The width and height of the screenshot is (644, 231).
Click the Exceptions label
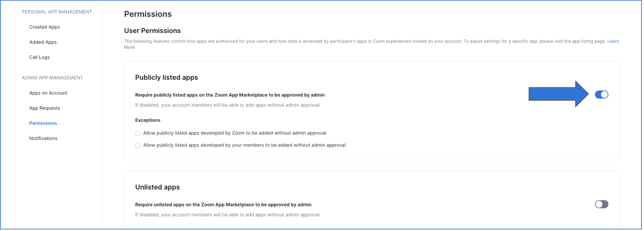(148, 120)
